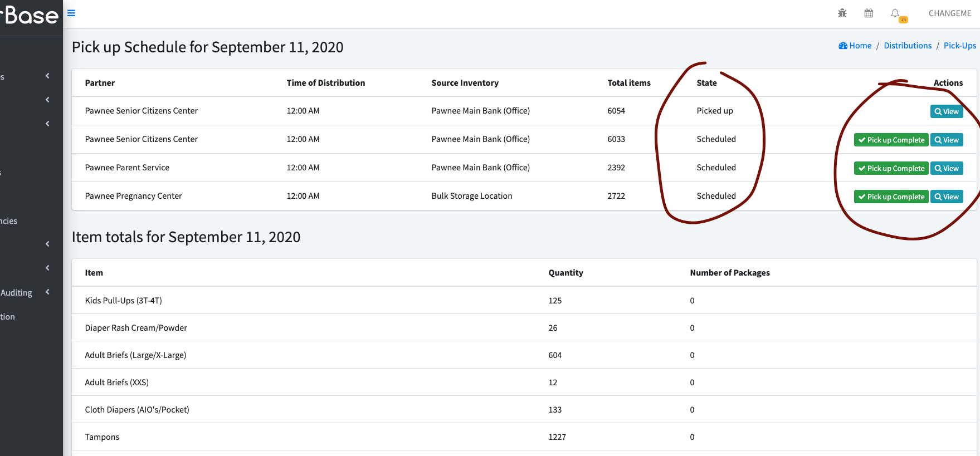Click the Base logo
This screenshot has height=456, width=980.
(30, 15)
